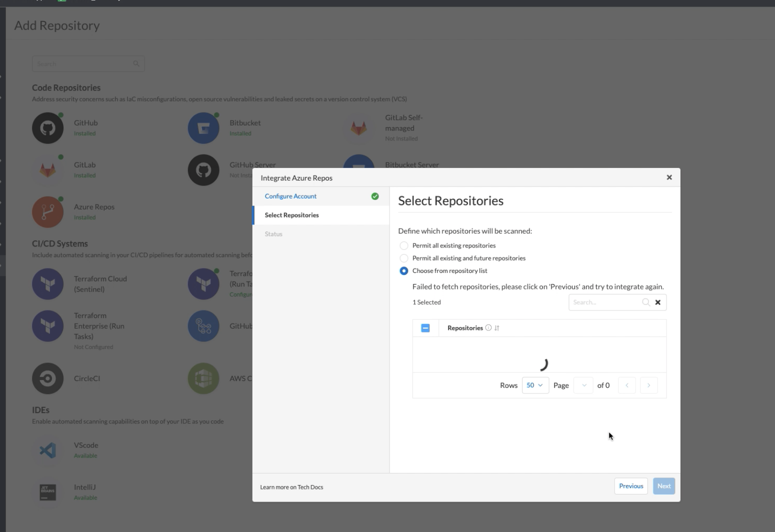Click the VScode IDE icon

tap(47, 451)
